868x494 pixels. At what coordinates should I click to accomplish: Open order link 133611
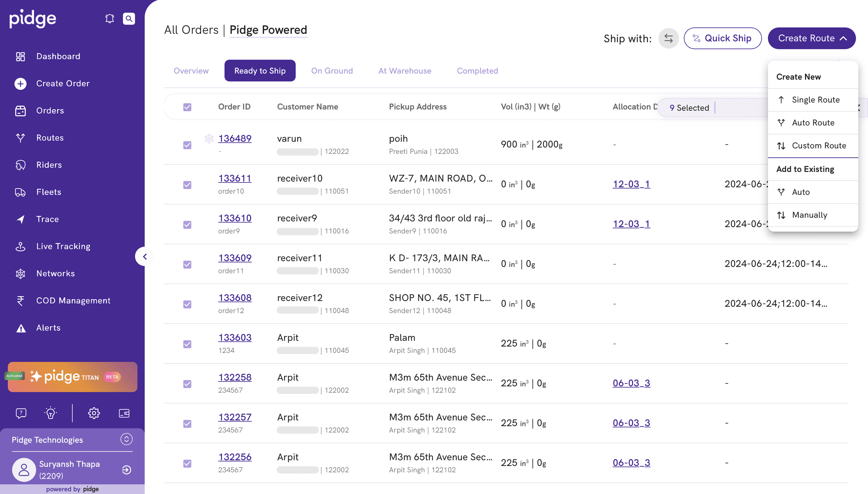pyautogui.click(x=234, y=179)
